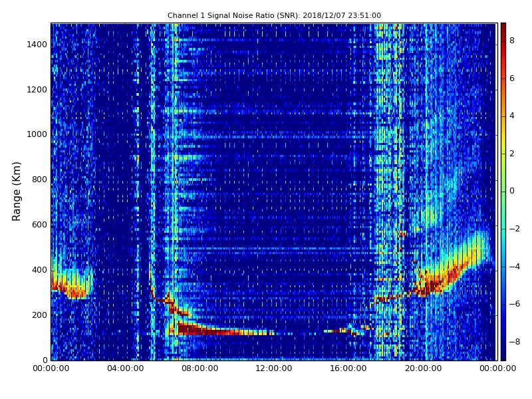This screenshot has width=532, height=399.
Task: Click the 1200 range tick label
Action: [37, 90]
